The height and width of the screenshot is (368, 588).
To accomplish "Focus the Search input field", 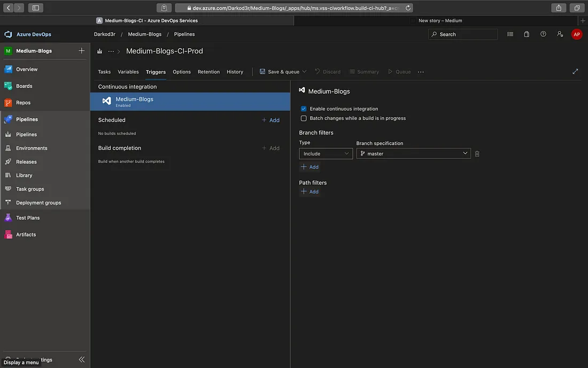I will [463, 34].
